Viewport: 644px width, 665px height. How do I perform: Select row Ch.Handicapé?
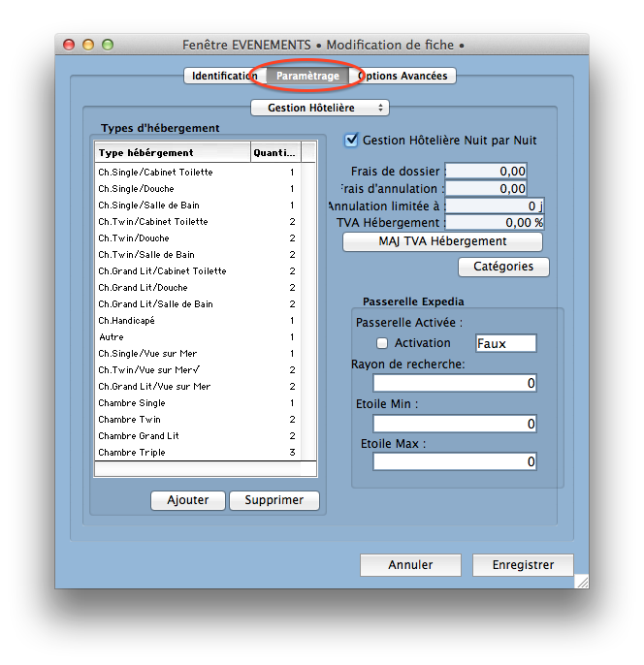click(198, 321)
